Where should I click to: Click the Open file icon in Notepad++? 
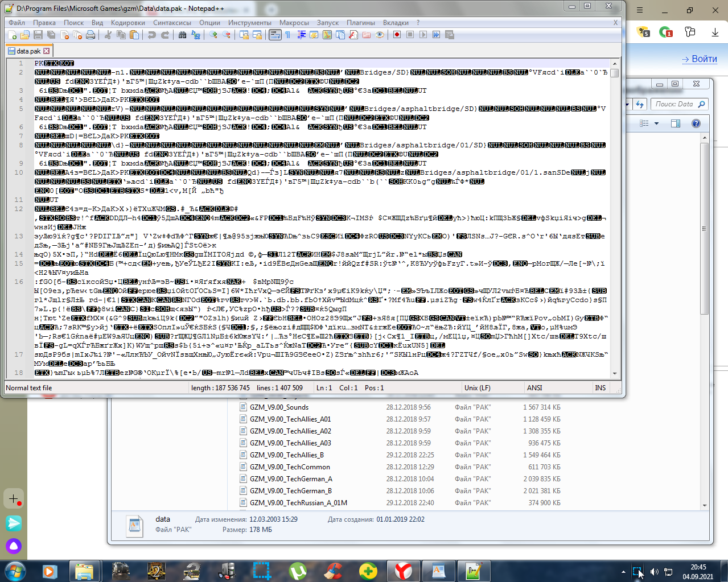coord(25,35)
